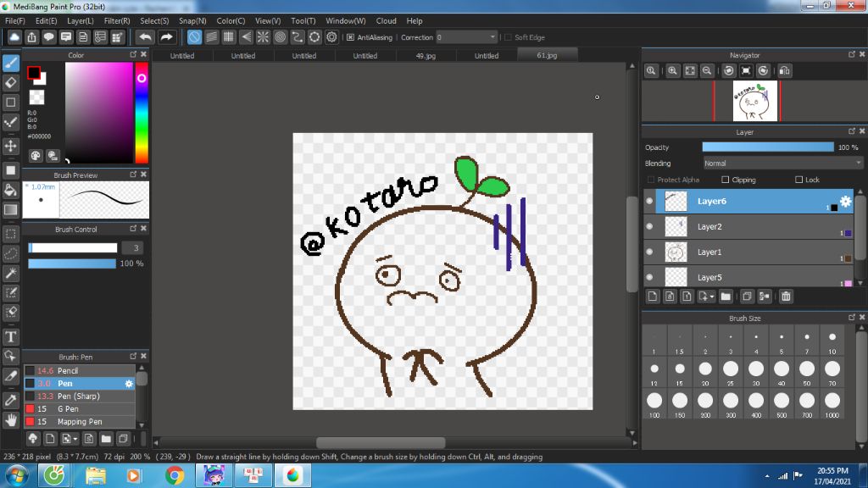Select the G Pen brush

(x=79, y=409)
